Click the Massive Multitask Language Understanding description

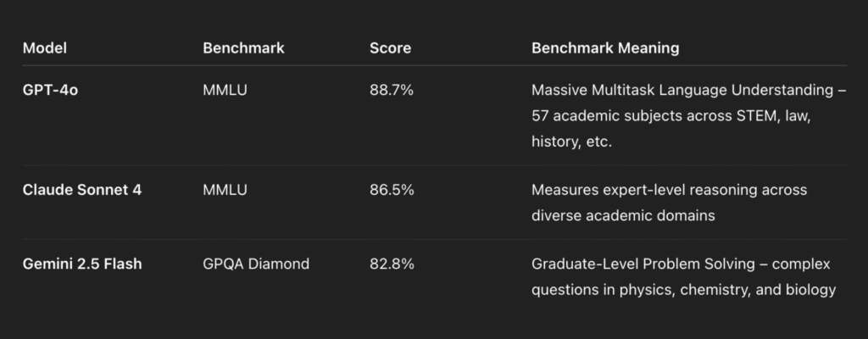point(688,91)
